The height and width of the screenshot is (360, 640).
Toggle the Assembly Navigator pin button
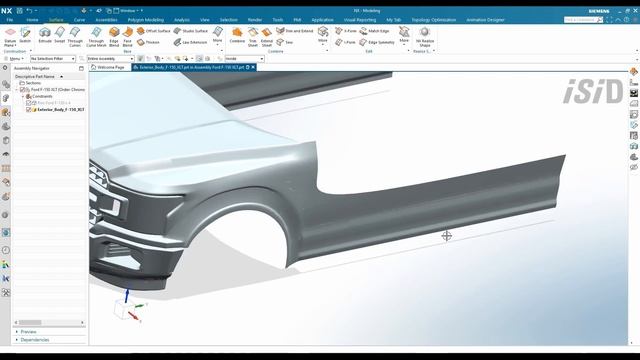81,69
